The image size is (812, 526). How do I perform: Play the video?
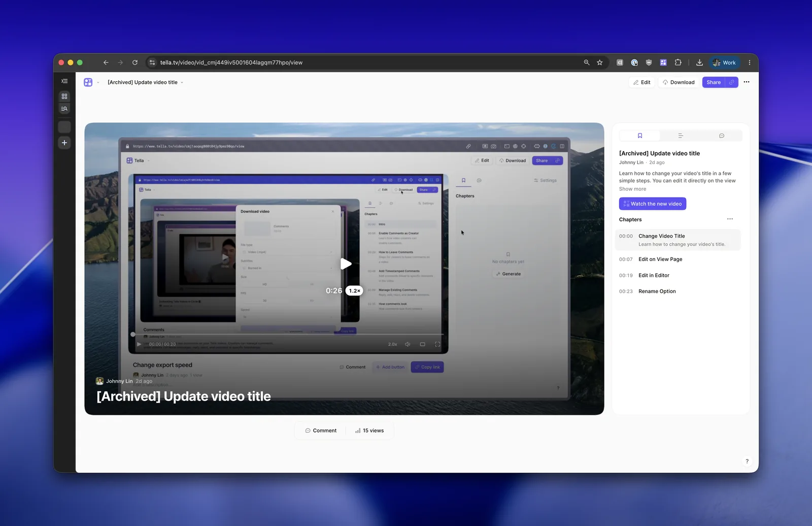pyautogui.click(x=346, y=264)
